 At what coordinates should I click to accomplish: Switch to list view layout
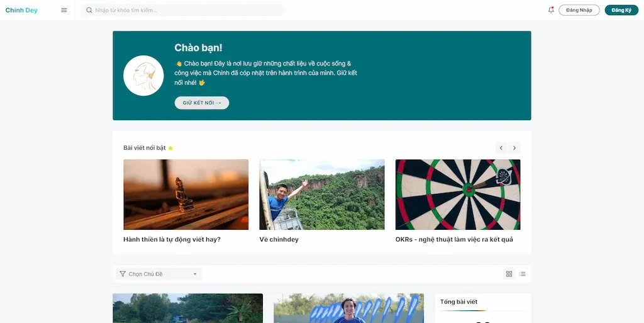click(x=523, y=274)
